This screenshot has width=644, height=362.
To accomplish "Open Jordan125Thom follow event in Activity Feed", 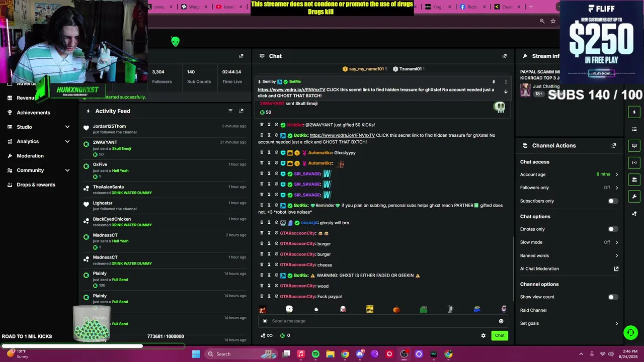I will (x=166, y=129).
